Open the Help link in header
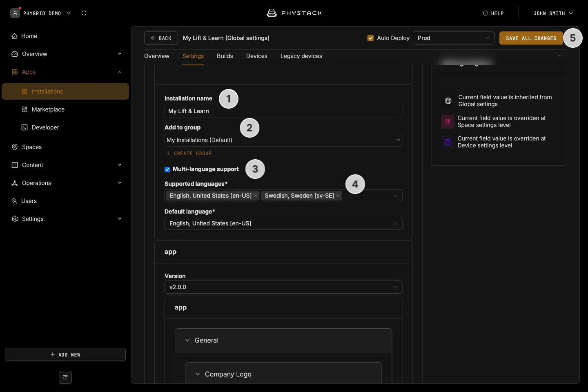This screenshot has height=392, width=588. (x=493, y=13)
